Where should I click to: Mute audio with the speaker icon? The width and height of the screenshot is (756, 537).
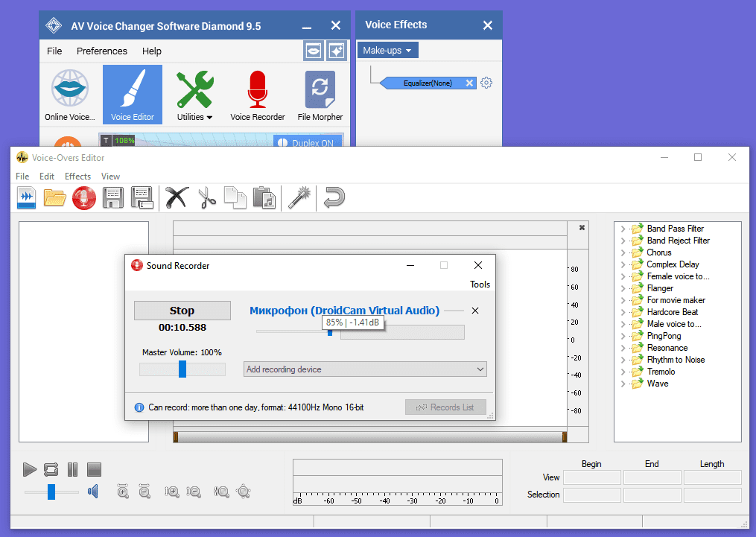tap(93, 492)
